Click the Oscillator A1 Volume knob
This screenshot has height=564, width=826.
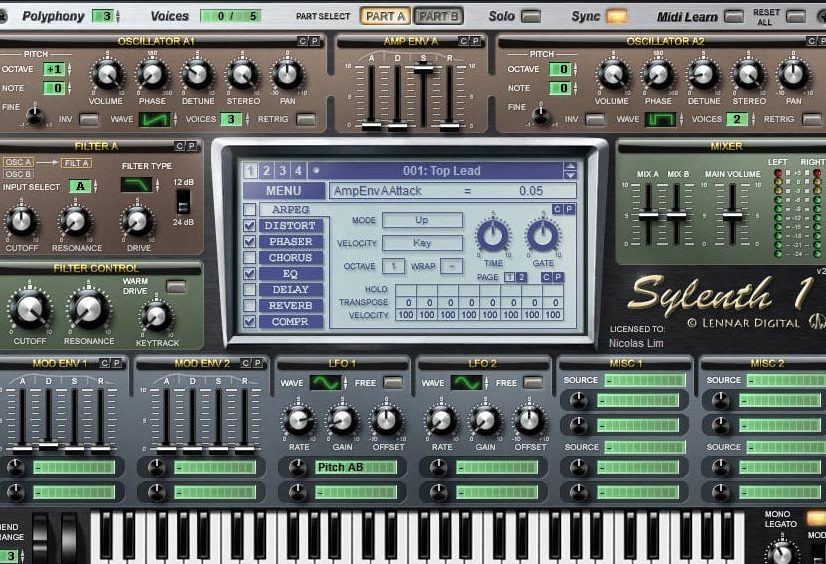click(x=107, y=74)
